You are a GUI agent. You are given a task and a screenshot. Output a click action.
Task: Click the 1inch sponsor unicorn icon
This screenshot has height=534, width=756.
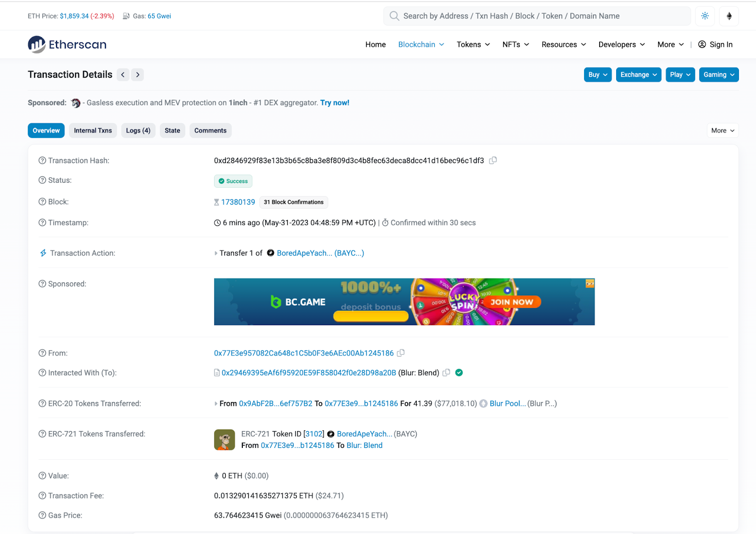coord(76,103)
